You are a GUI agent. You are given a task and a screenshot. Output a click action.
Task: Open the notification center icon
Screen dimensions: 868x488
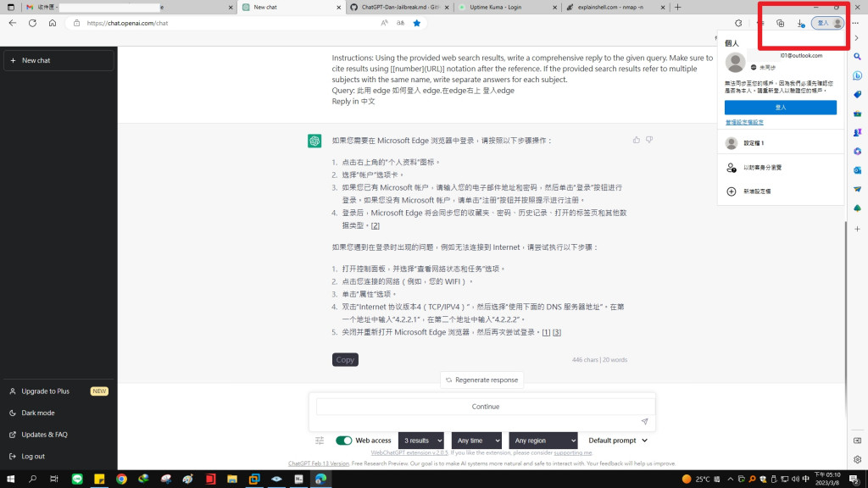(x=854, y=480)
